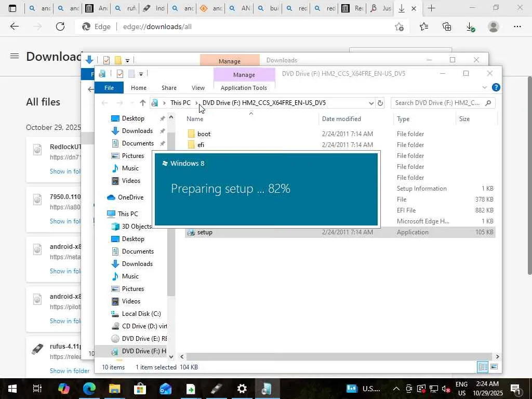Click Manage tab in DVD Drive window
The width and height of the screenshot is (532, 399).
(x=244, y=75)
